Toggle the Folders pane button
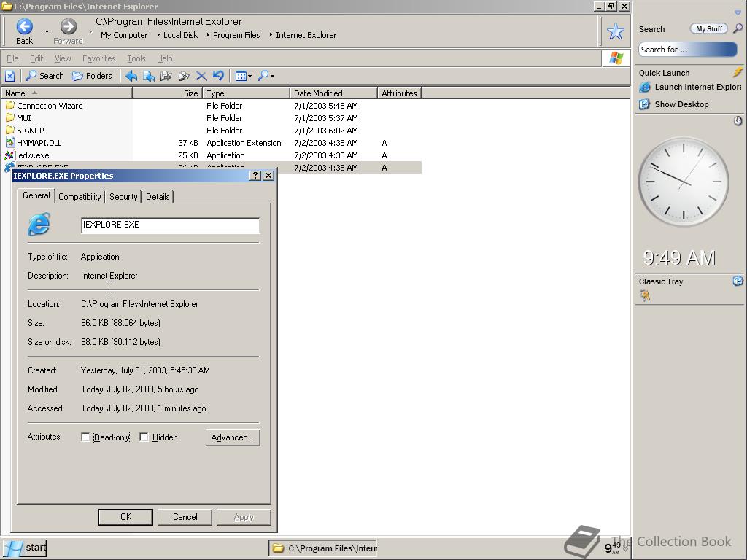The image size is (747, 560). click(x=92, y=76)
